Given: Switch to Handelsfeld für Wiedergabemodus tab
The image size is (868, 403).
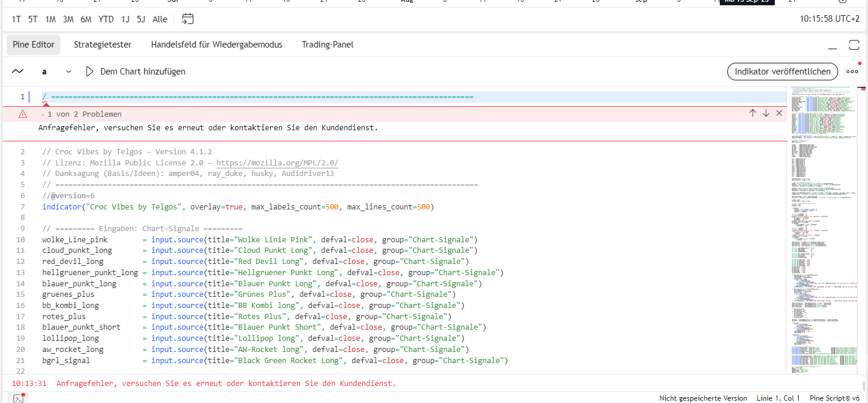Looking at the screenshot, I should [x=216, y=45].
